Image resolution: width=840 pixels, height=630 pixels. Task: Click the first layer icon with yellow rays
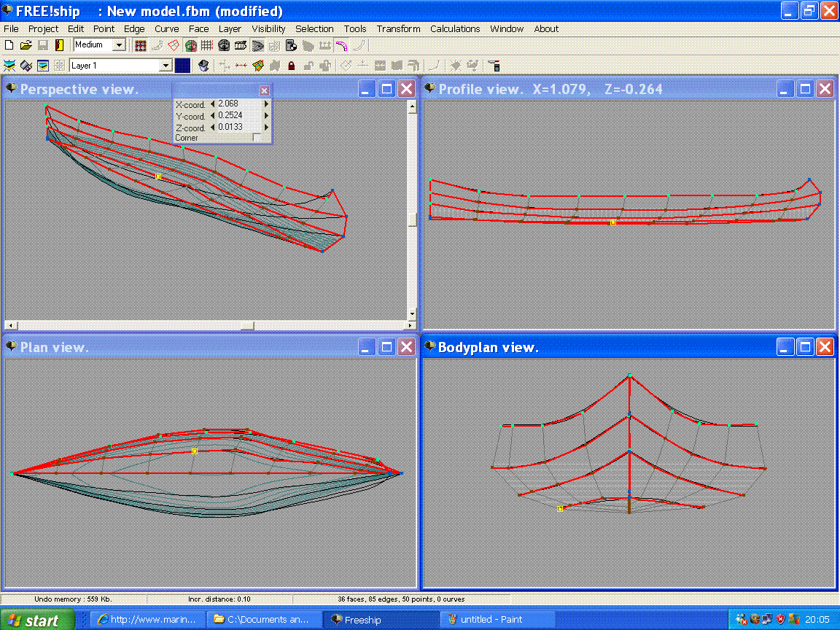[x=9, y=66]
